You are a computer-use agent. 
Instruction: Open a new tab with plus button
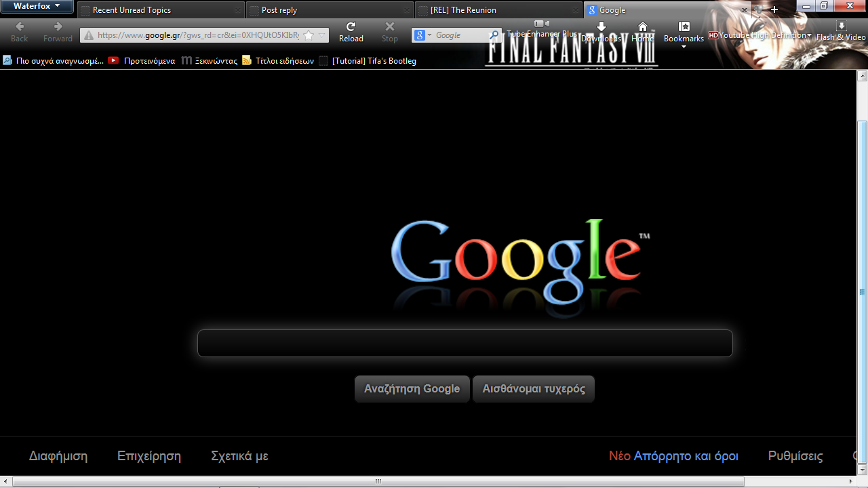point(774,9)
